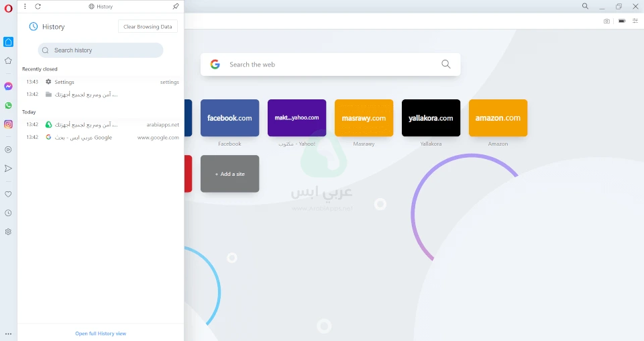Pin the History panel
This screenshot has width=644, height=341.
pyautogui.click(x=176, y=6)
